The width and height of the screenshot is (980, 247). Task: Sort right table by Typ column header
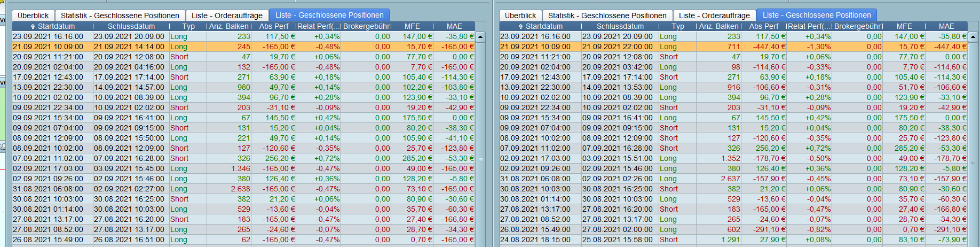[678, 26]
